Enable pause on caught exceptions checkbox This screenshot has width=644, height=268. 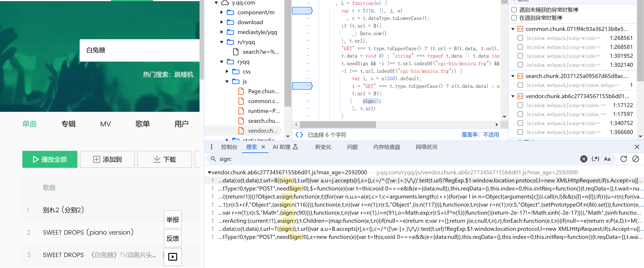514,18
